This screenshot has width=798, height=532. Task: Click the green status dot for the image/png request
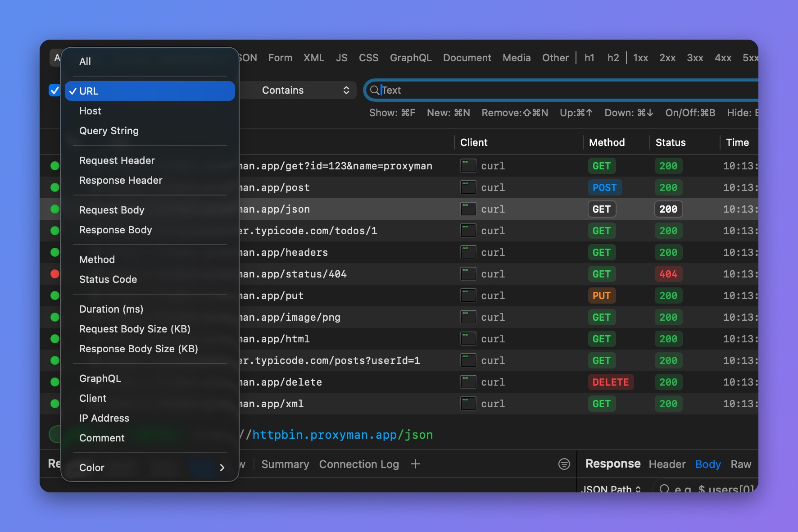pyautogui.click(x=55, y=317)
